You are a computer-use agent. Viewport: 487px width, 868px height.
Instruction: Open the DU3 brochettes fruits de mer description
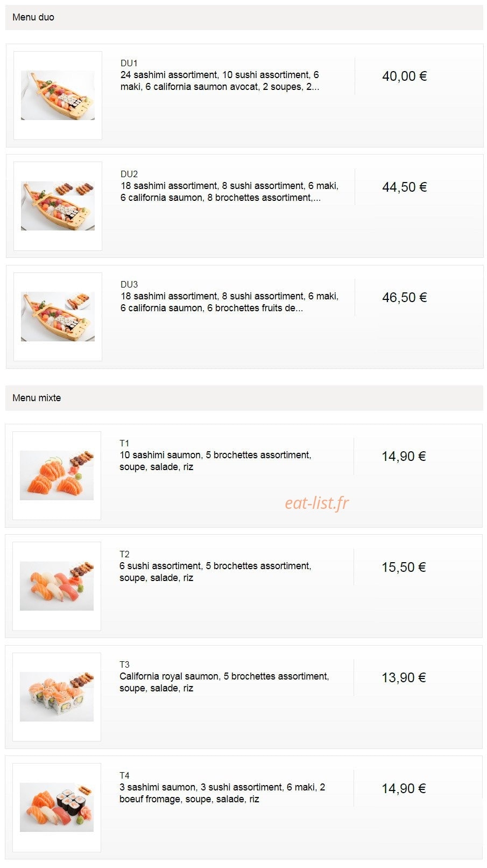230,302
